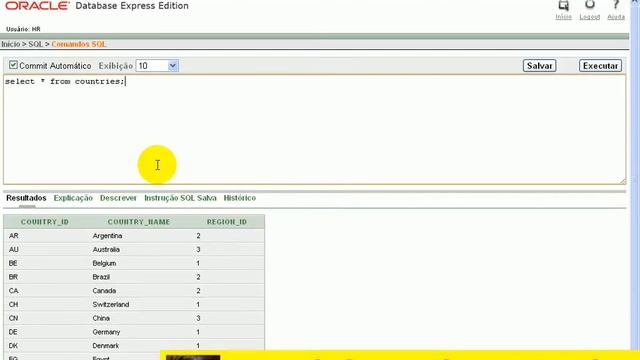640x360 pixels.
Task: Click the China cell
Action: tap(101, 318)
